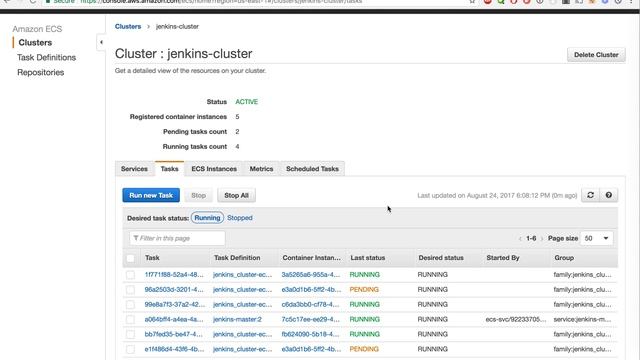Refresh the tasks list
This screenshot has height=360, width=640.
pyautogui.click(x=590, y=195)
